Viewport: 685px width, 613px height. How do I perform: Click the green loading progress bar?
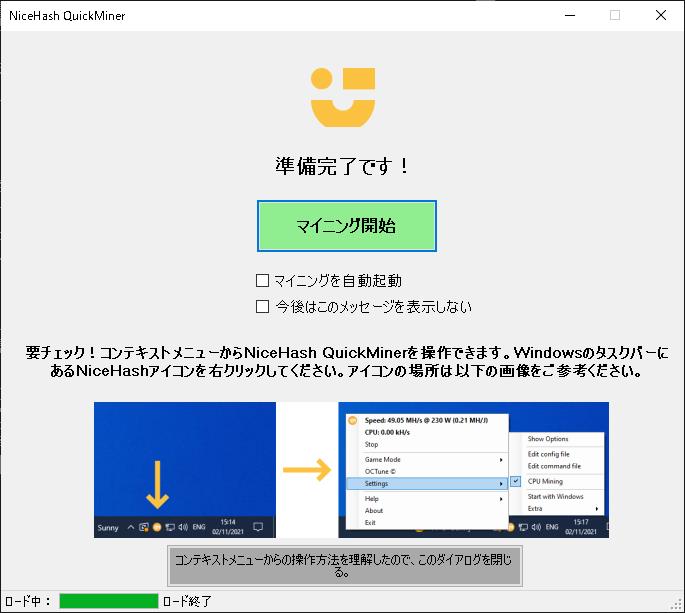[109, 601]
